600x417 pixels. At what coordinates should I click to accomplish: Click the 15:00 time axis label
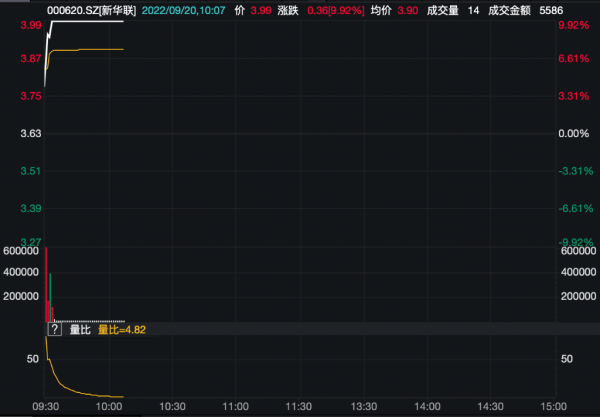pos(554,406)
